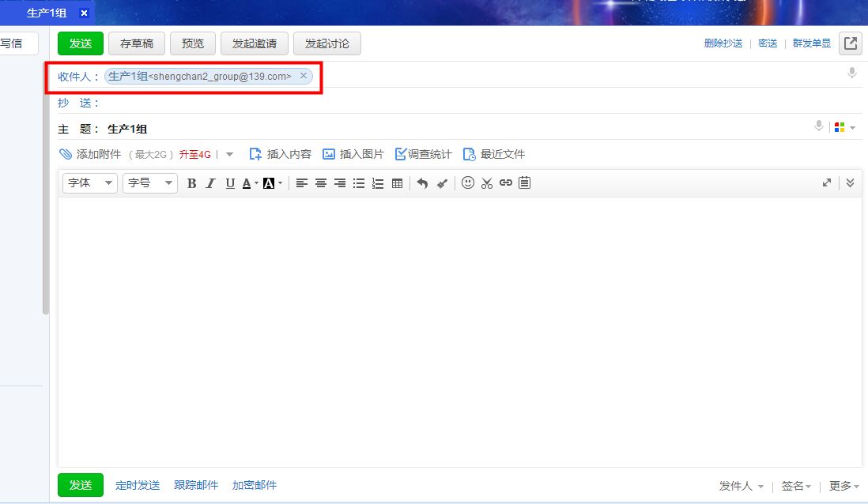Insert a table into the message
This screenshot has height=504, width=868.
[x=397, y=183]
